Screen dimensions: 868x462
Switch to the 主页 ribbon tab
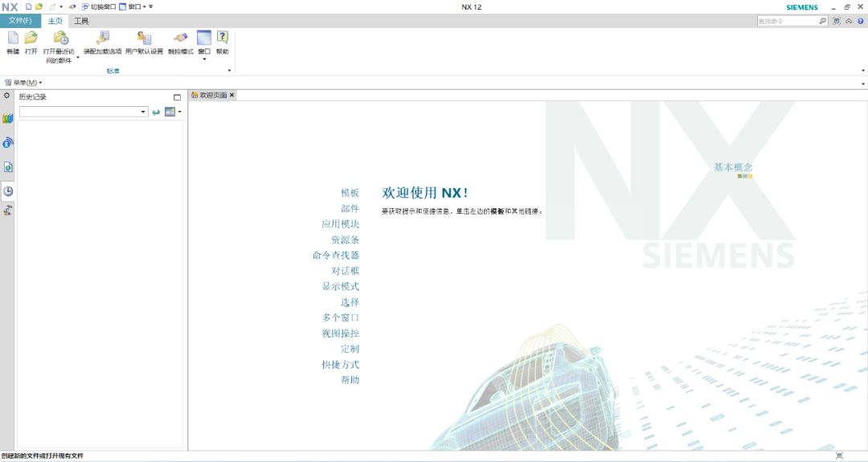pos(55,21)
